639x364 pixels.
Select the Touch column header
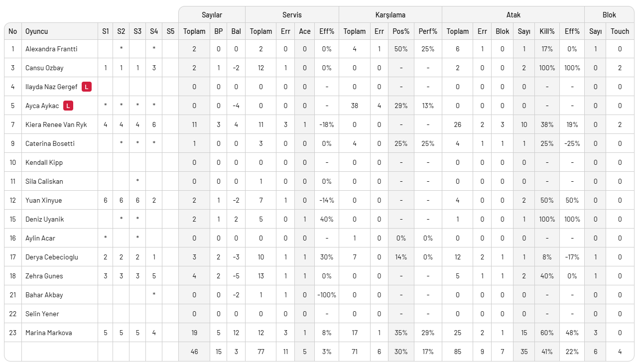point(620,31)
